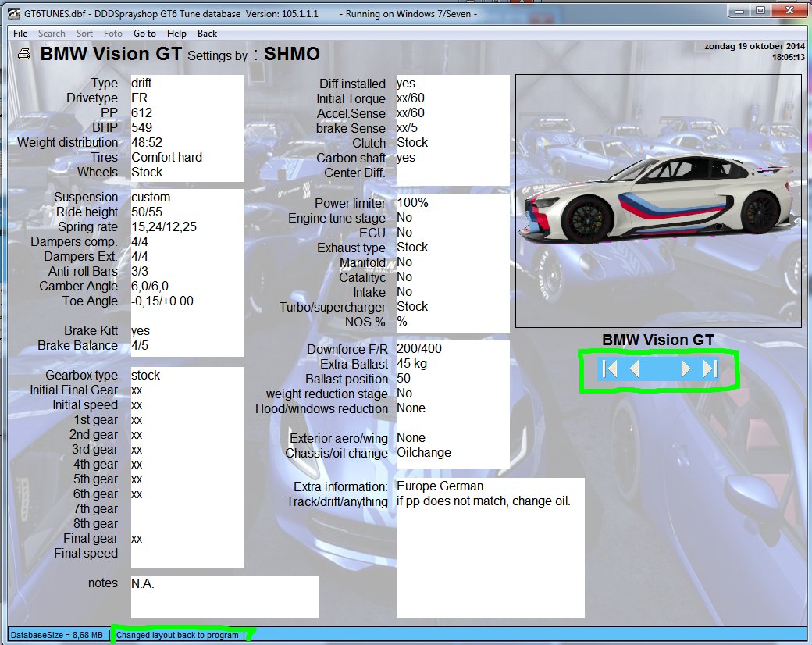812x645 pixels.
Task: Open the Sort menu
Action: (84, 34)
